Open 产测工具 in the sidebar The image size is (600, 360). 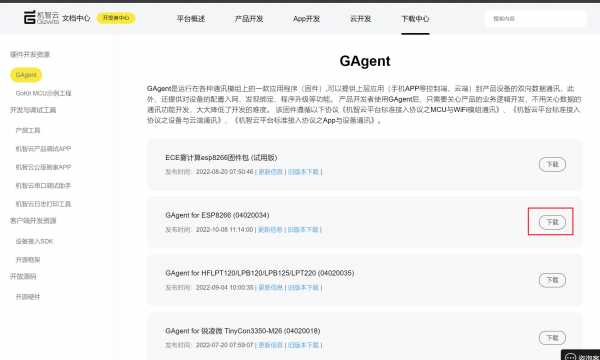(x=28, y=130)
